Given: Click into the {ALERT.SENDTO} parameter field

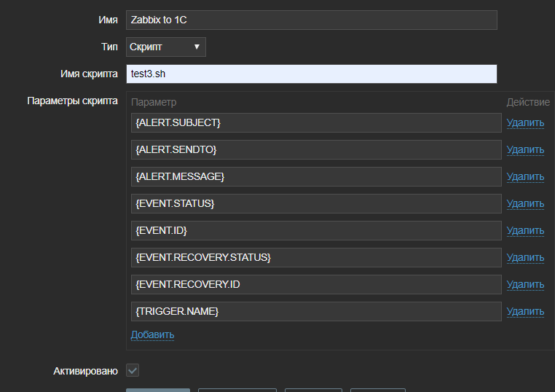Looking at the screenshot, I should tap(316, 149).
